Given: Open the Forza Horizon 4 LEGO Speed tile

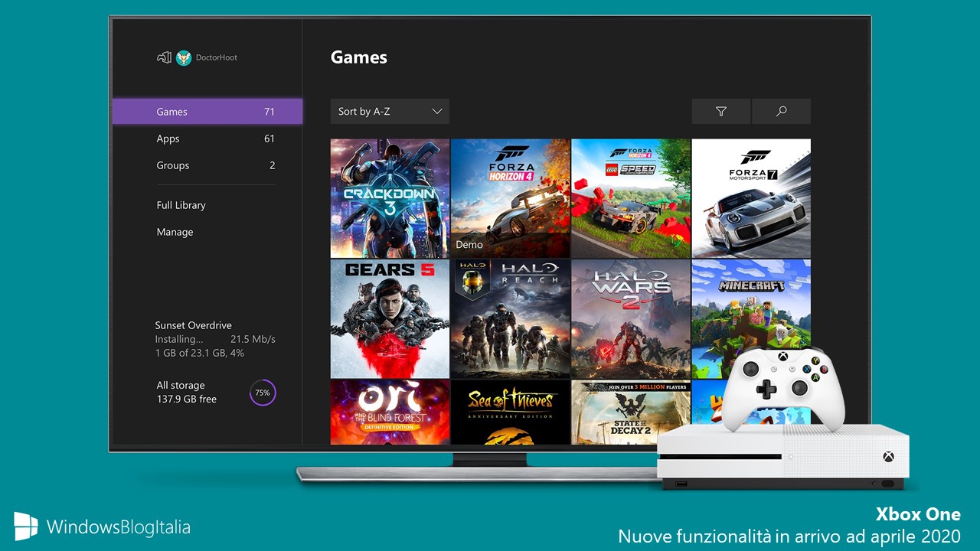Looking at the screenshot, I should (x=631, y=198).
